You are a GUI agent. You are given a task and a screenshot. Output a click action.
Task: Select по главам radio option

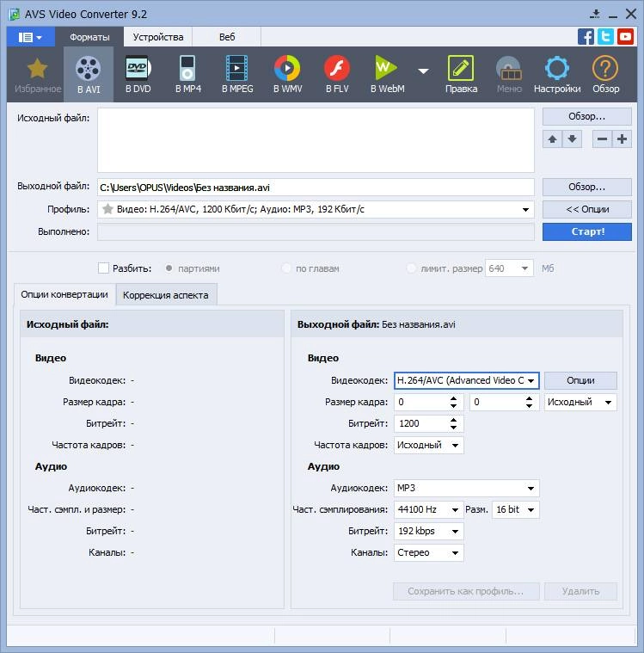(286, 268)
